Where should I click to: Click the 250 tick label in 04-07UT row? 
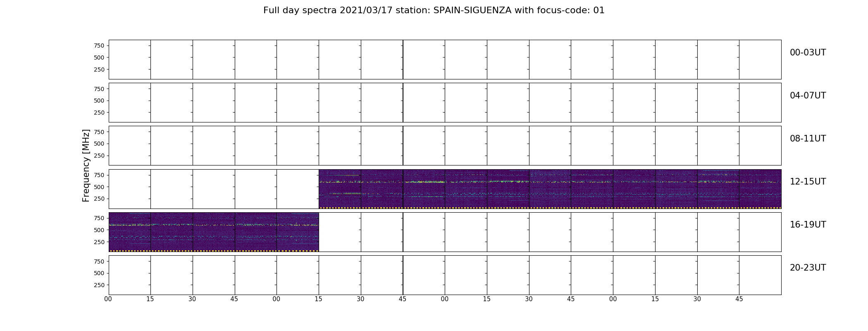99,113
